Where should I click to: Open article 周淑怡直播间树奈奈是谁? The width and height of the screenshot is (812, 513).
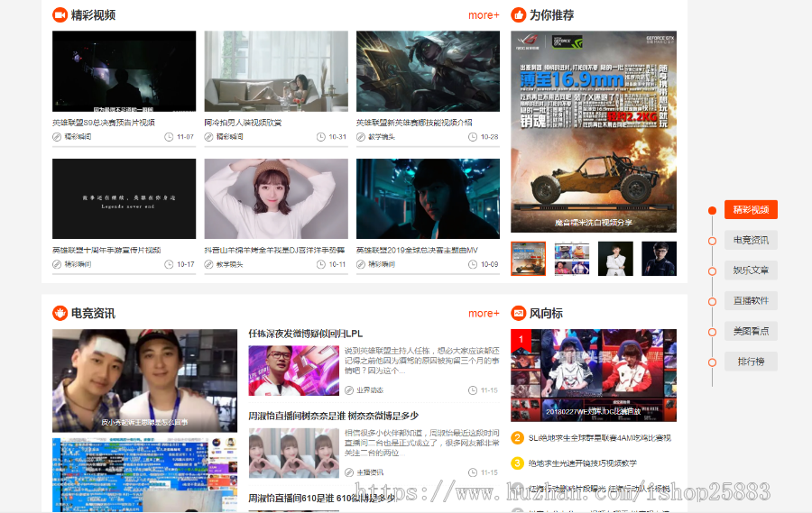[334, 416]
